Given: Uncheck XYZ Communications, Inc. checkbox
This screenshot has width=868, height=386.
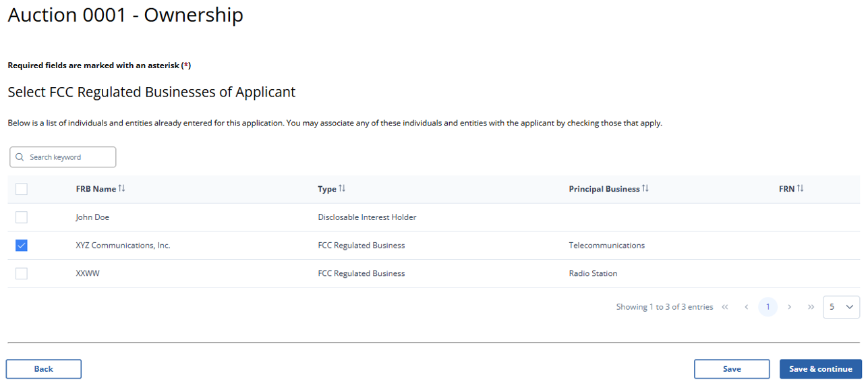Looking at the screenshot, I should [x=22, y=246].
